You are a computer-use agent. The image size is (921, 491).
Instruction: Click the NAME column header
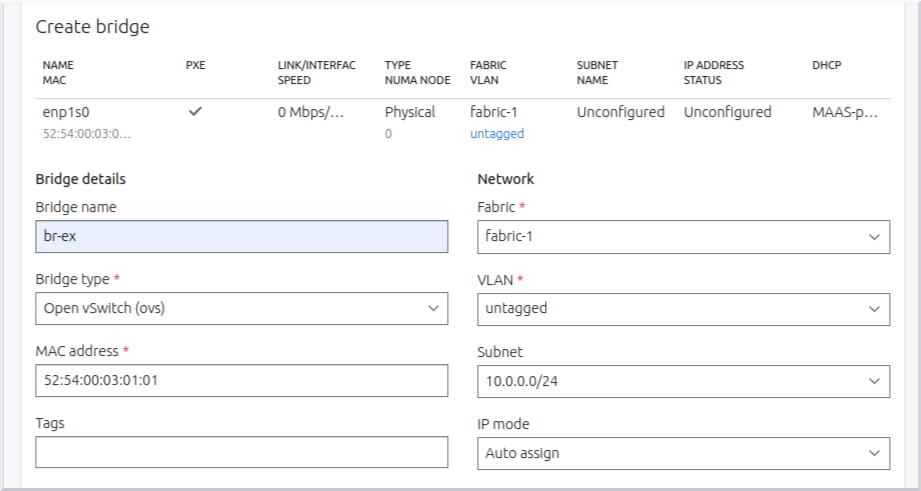[x=58, y=65]
